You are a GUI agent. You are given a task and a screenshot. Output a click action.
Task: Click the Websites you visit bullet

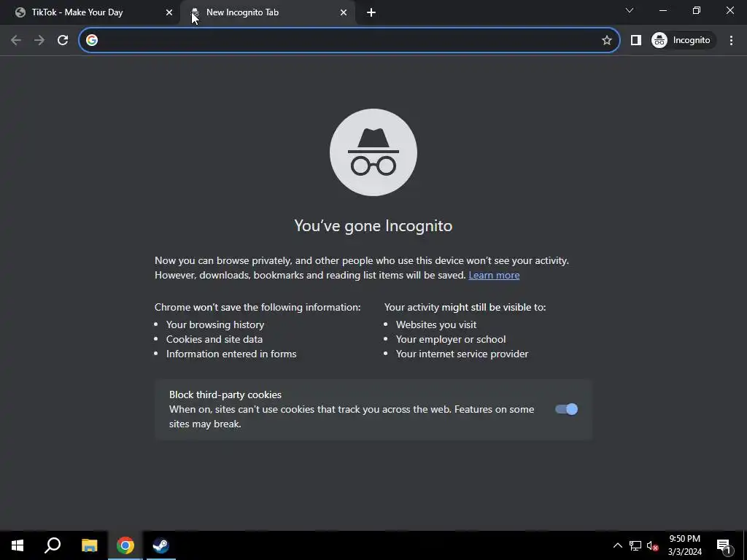pos(436,324)
